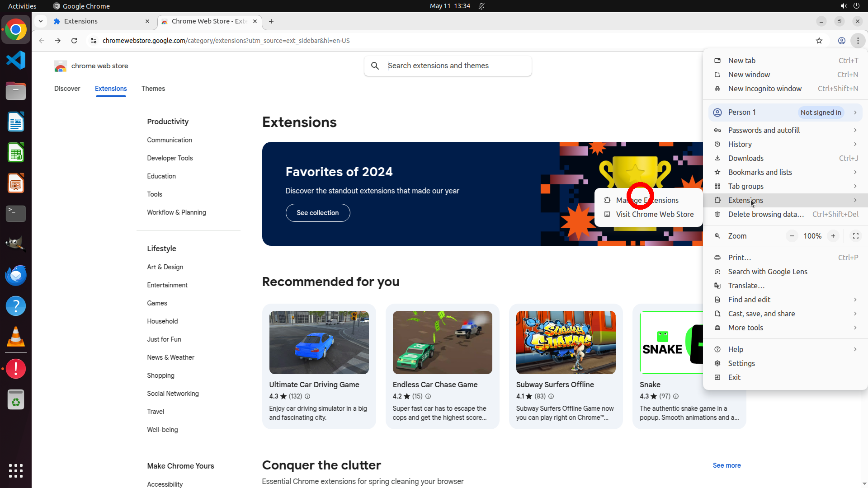Increase zoom with the plus button
Screen dimensions: 868x488
pyautogui.click(x=833, y=236)
